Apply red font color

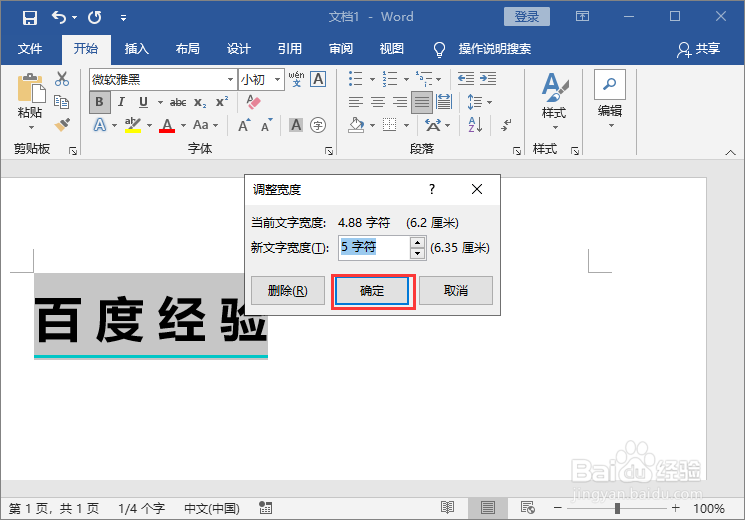167,125
